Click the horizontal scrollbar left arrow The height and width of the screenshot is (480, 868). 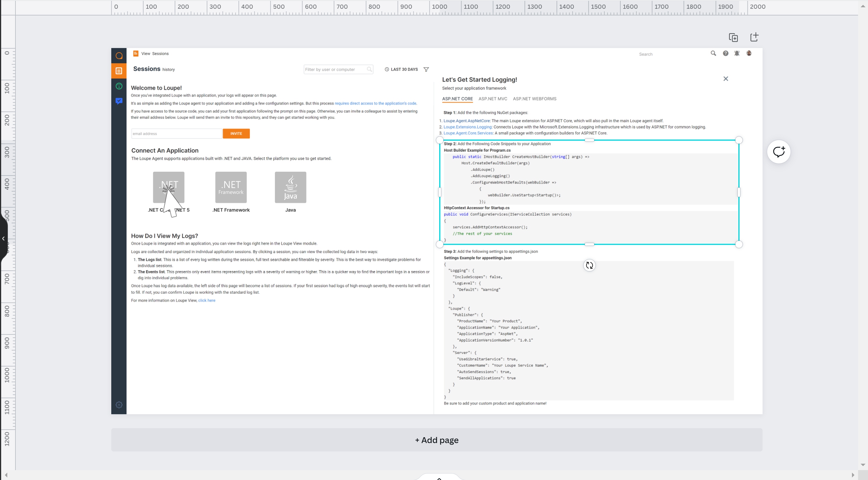[x=6, y=475]
